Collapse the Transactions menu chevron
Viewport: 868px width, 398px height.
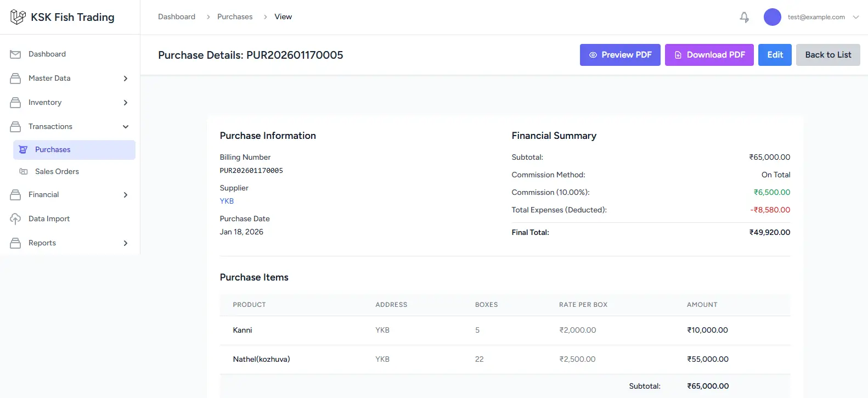coord(126,127)
